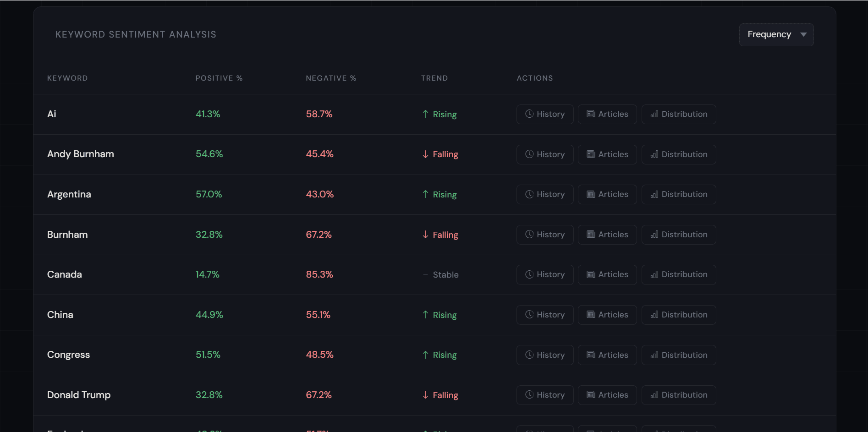Click positive value 41.3%
This screenshot has height=432, width=868.
pyautogui.click(x=208, y=114)
